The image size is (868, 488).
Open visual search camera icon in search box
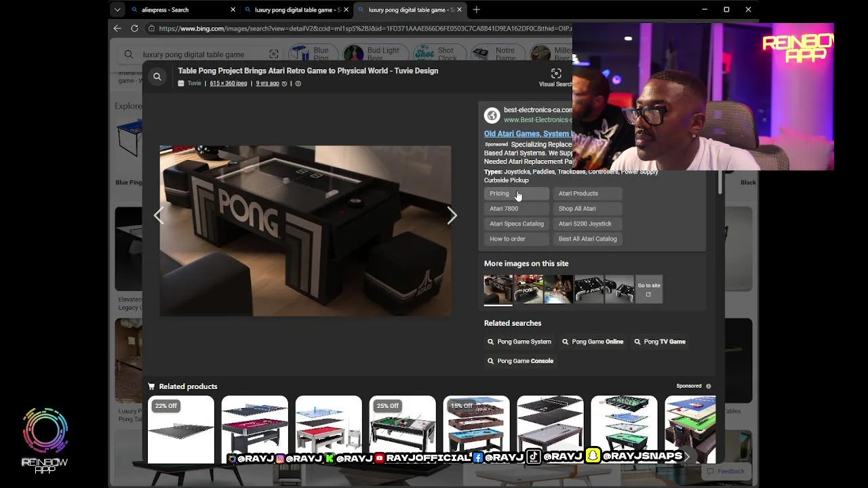point(273,54)
